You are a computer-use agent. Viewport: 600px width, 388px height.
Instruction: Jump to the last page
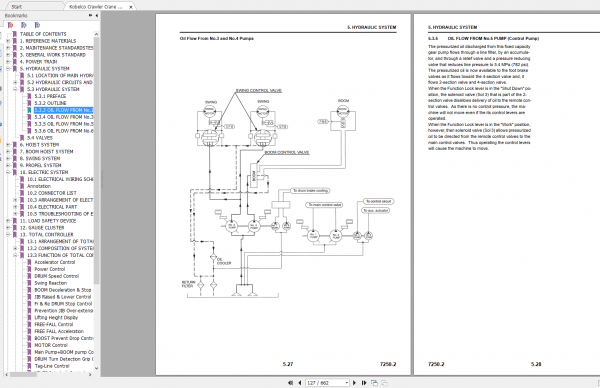pos(364,383)
